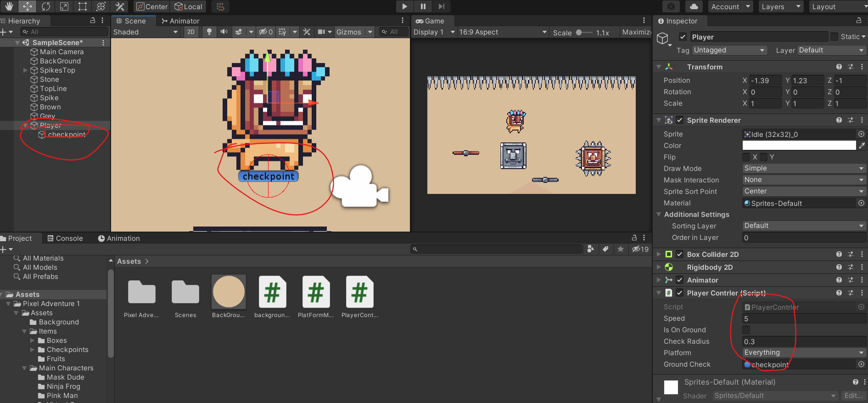Open Sprite Sort Point dropdown
This screenshot has height=403, width=868.
pos(804,192)
